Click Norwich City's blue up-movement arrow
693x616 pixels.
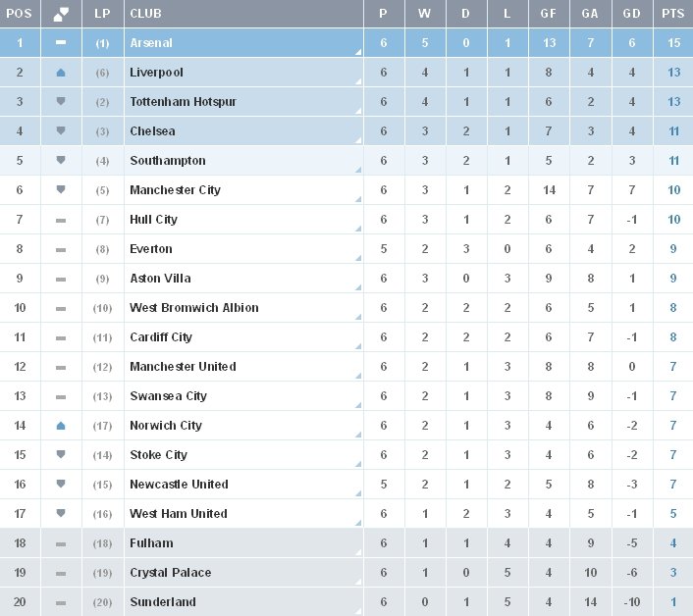(61, 426)
